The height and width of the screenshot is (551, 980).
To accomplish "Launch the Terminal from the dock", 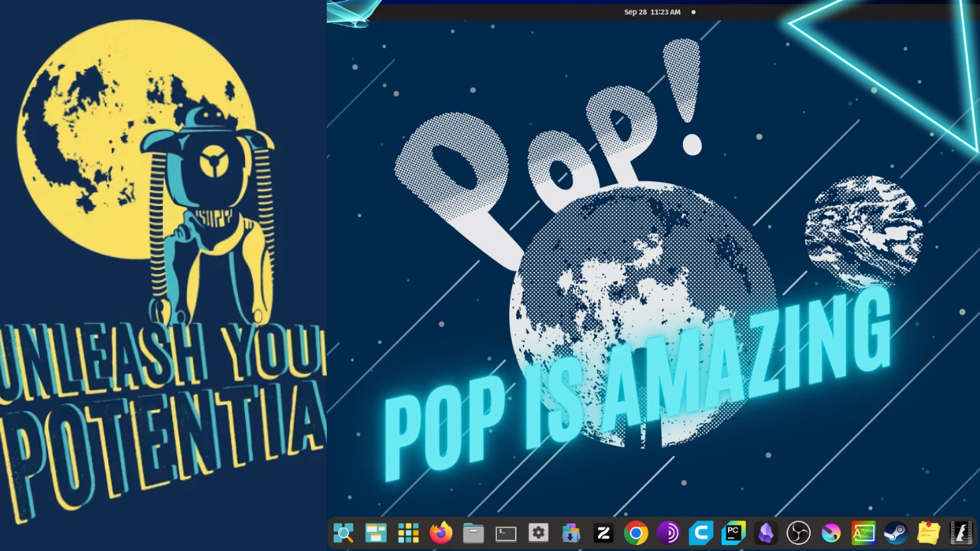I will (x=506, y=533).
